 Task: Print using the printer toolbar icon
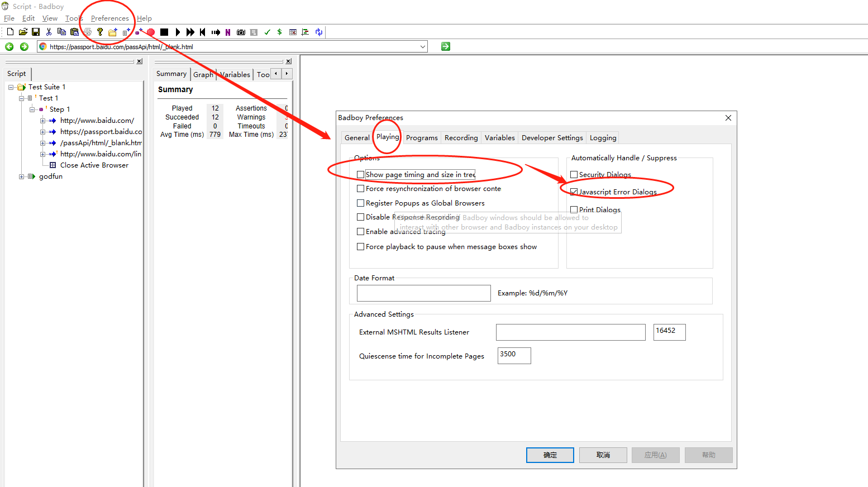(x=87, y=32)
